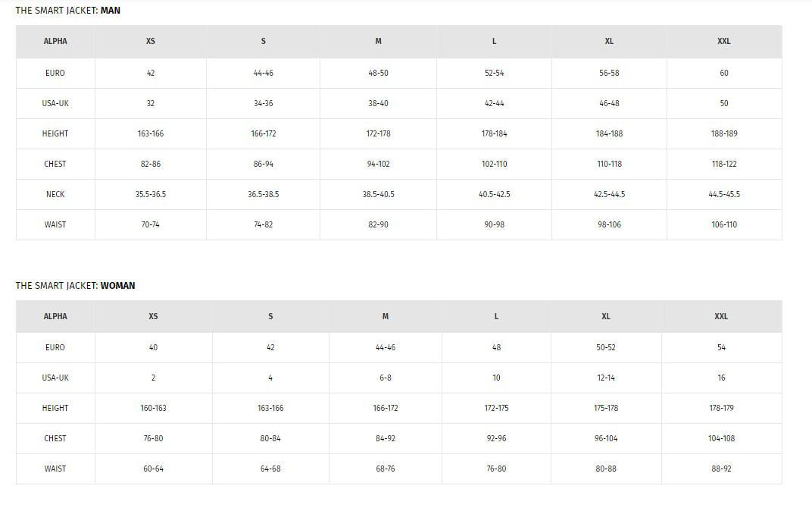Select the women's M USA-UK size 6-8
The width and height of the screenshot is (812, 511).
385,378
